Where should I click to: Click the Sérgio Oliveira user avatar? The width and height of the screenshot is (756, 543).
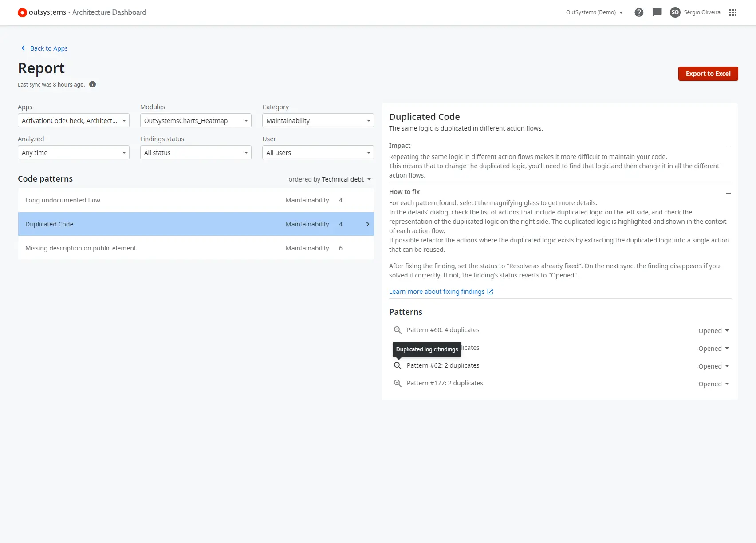tap(675, 12)
